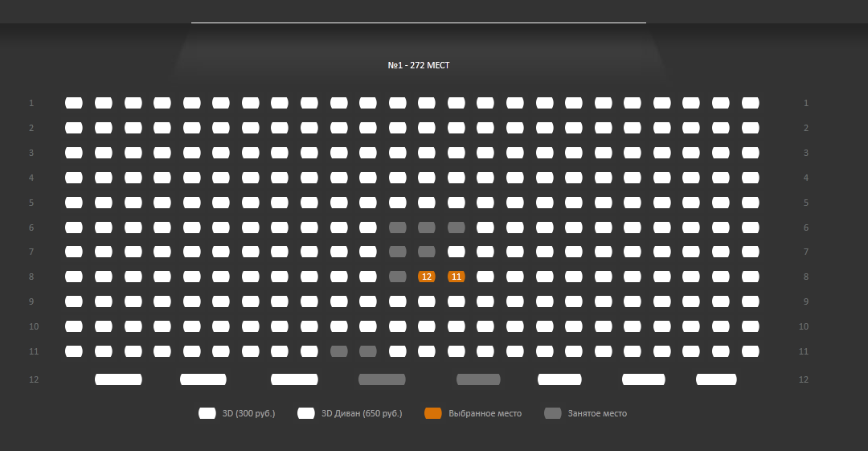Image resolution: width=868 pixels, height=451 pixels.
Task: Click the 'Выбранное место' legend label
Action: [485, 413]
